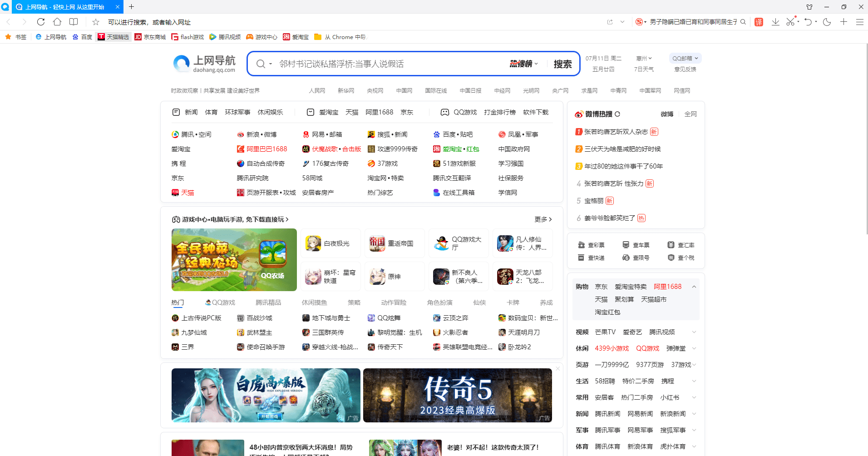Open the skin shirt icon in title bar
The height and width of the screenshot is (456, 868).
[x=809, y=7]
